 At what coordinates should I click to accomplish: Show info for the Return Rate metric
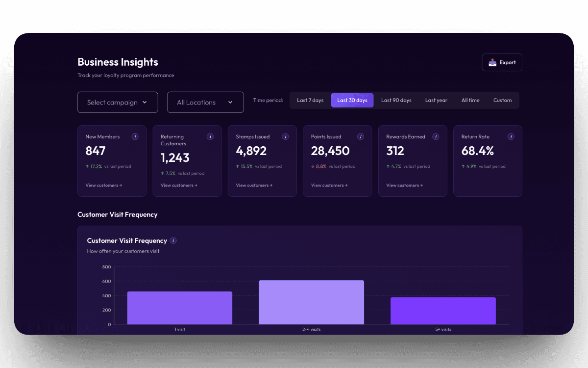pos(511,136)
